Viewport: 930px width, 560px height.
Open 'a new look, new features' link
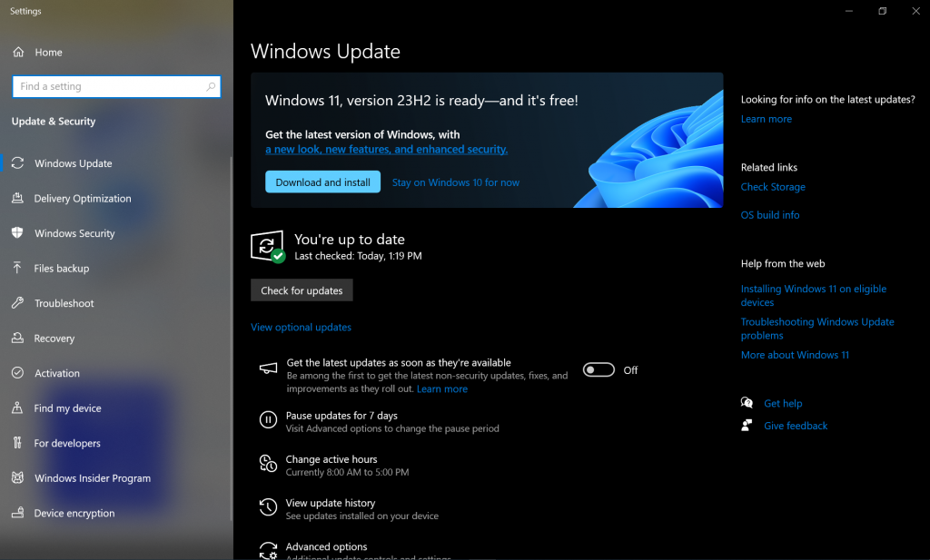coord(386,150)
